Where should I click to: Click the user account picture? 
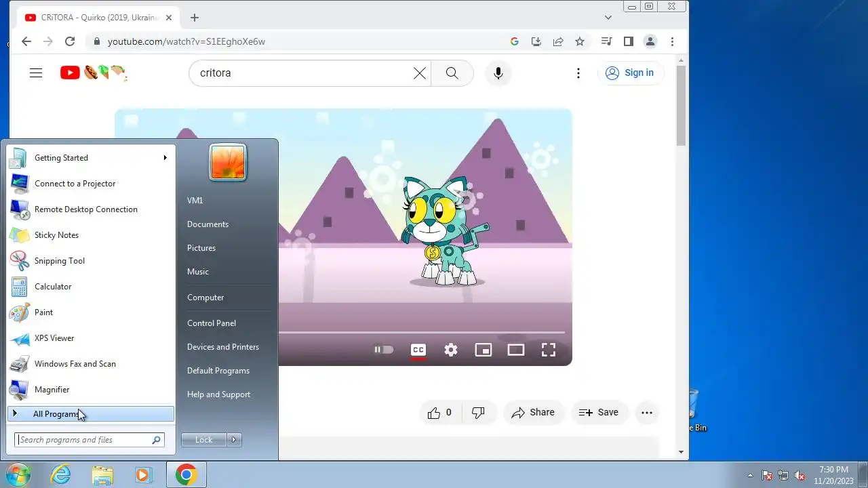point(228,163)
